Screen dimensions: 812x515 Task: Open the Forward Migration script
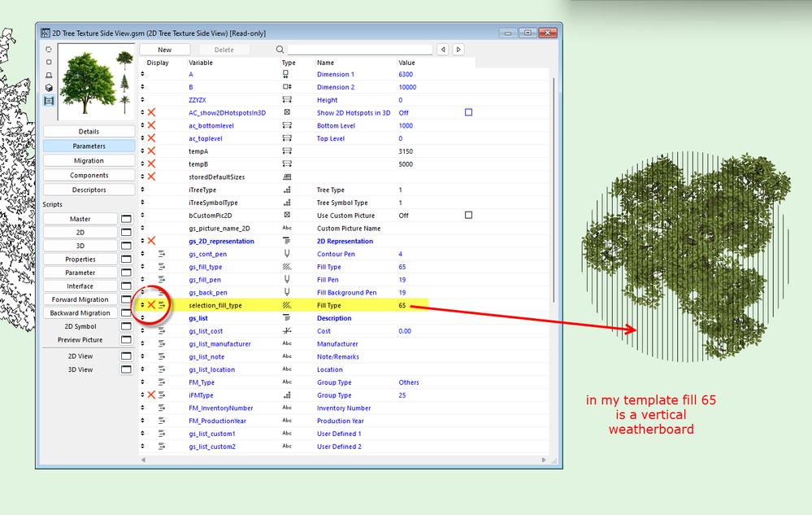[x=80, y=299]
